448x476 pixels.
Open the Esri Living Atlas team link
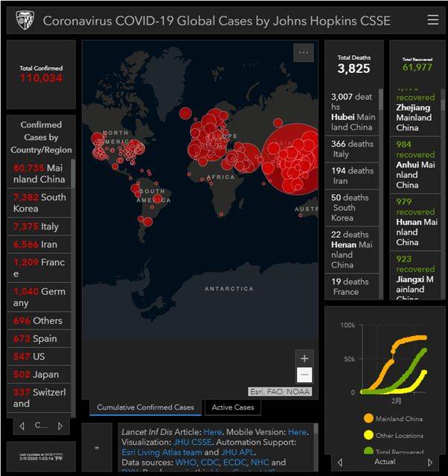coord(161,452)
